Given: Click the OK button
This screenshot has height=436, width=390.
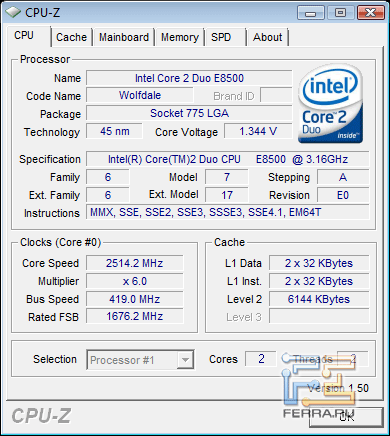Looking at the screenshot, I should [346, 417].
